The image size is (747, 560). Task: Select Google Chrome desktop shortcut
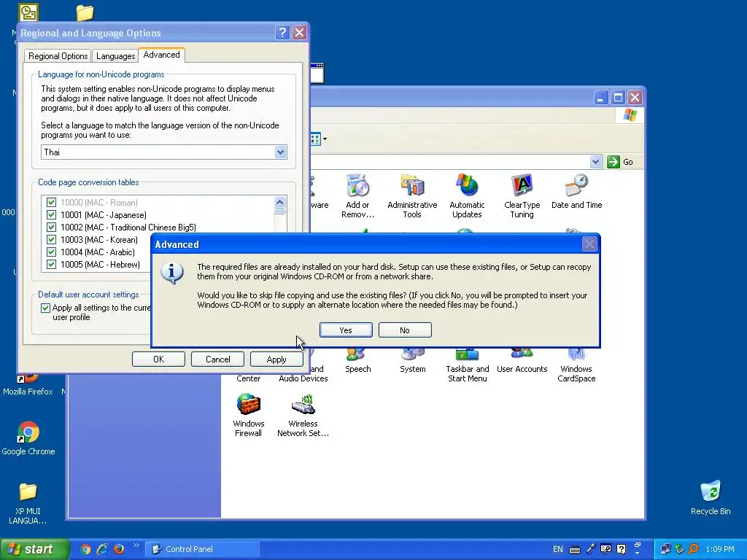point(28,438)
